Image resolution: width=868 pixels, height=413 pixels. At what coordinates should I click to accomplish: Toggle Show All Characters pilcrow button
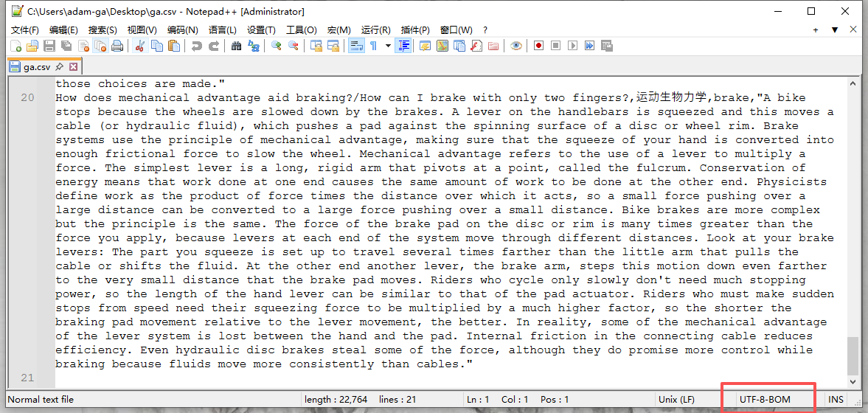373,46
